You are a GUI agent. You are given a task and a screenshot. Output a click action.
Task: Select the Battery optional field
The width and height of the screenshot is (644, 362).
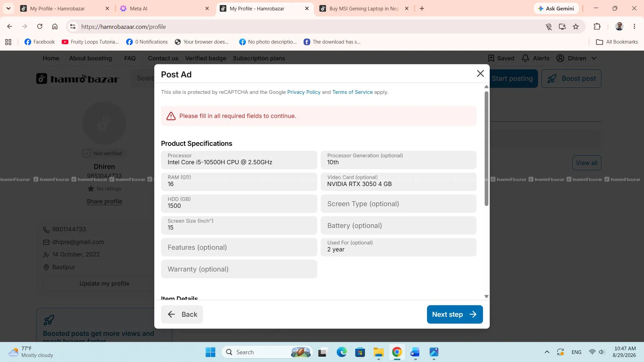pos(398,225)
